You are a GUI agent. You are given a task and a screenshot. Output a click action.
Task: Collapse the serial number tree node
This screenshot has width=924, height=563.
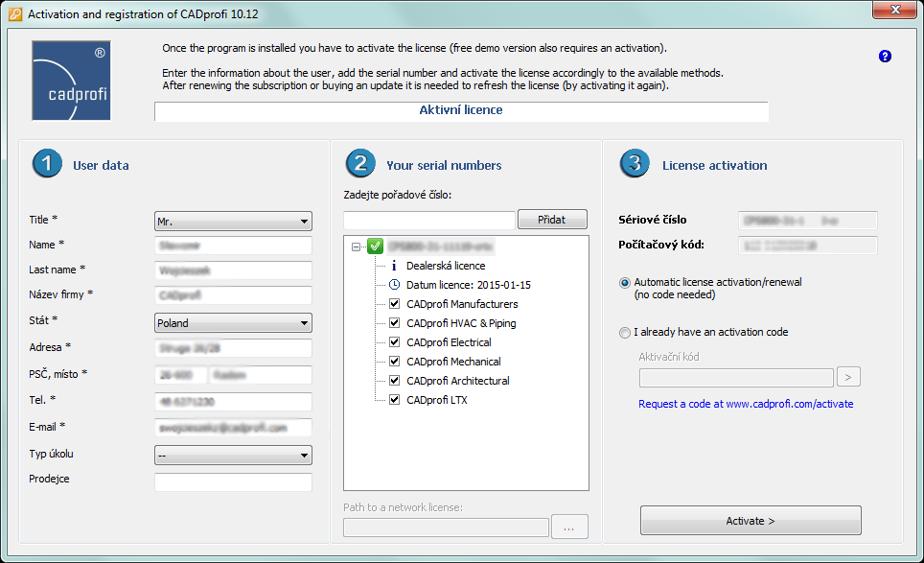coord(356,246)
